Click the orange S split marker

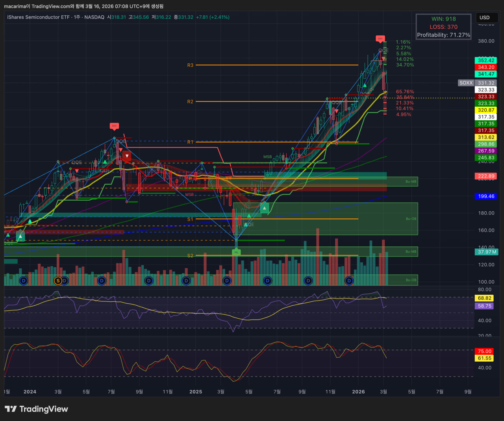(x=58, y=281)
